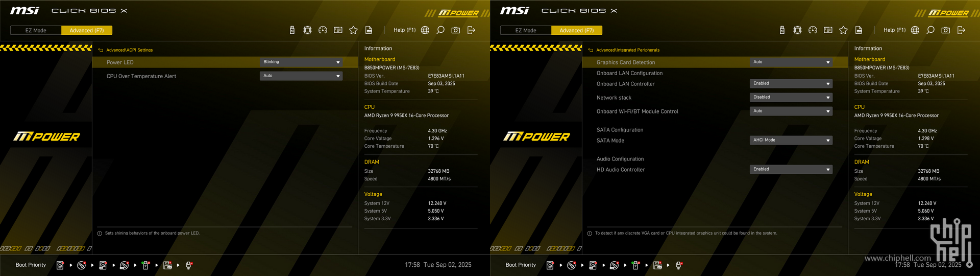Click Onboard LAN Configuration heading

coord(630,73)
